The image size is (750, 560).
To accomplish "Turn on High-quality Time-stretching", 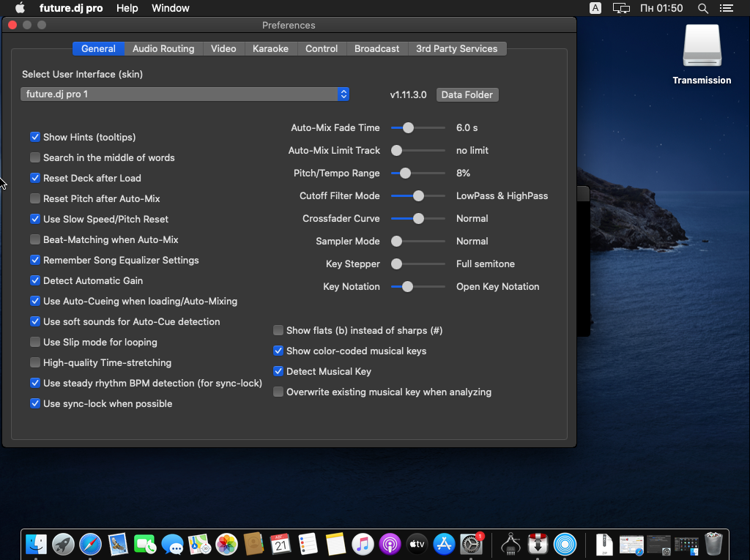I will [x=35, y=362].
